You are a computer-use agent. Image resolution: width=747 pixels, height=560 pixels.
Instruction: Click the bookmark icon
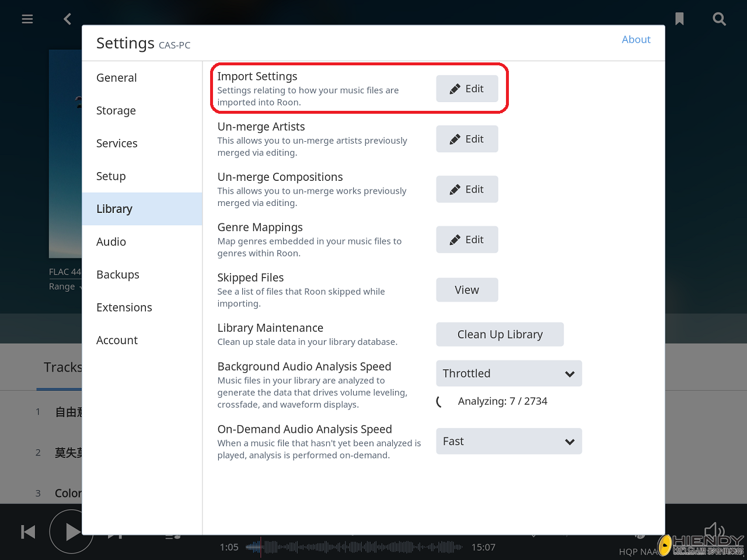point(679,19)
